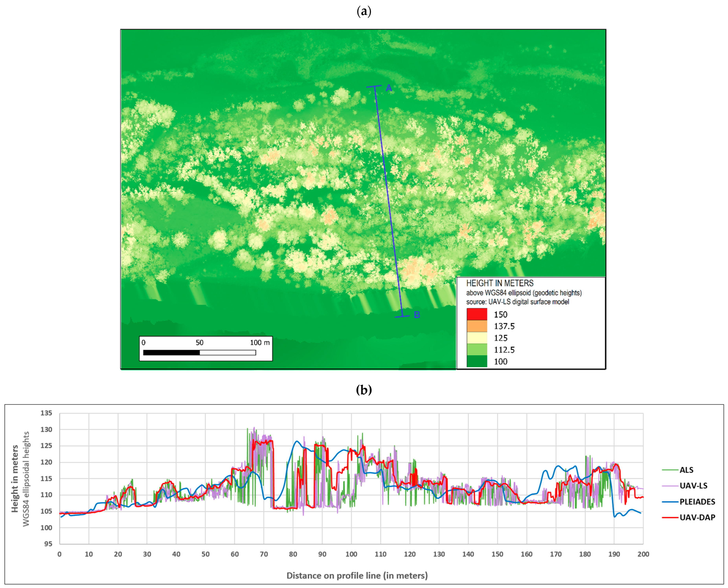The image size is (728, 588).
Task: Select the UAV-DAP legend entry
Action: pos(689,517)
